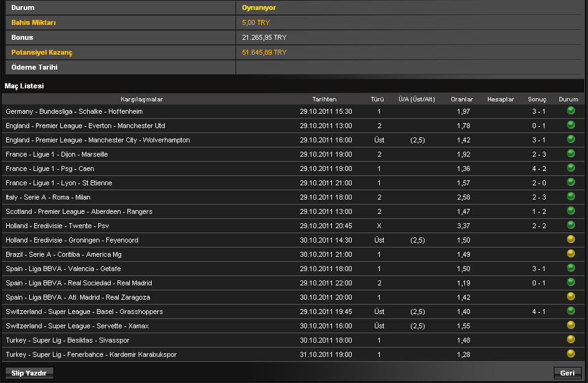Click the green status icon for Twente - Psv
The height and width of the screenshot is (383, 588).
pyautogui.click(x=571, y=225)
